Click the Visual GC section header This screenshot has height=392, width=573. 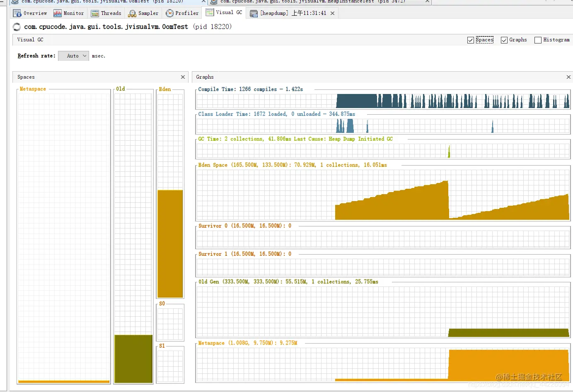[x=30, y=40]
